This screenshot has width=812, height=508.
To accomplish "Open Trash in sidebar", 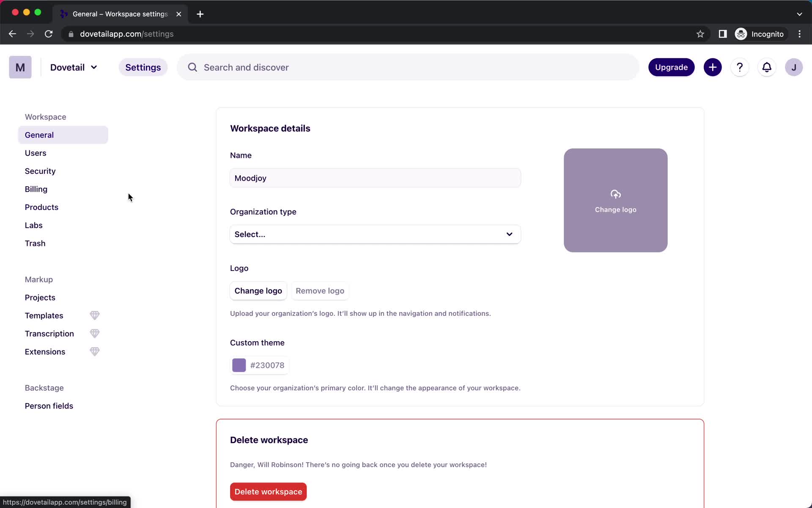I will click(x=35, y=243).
